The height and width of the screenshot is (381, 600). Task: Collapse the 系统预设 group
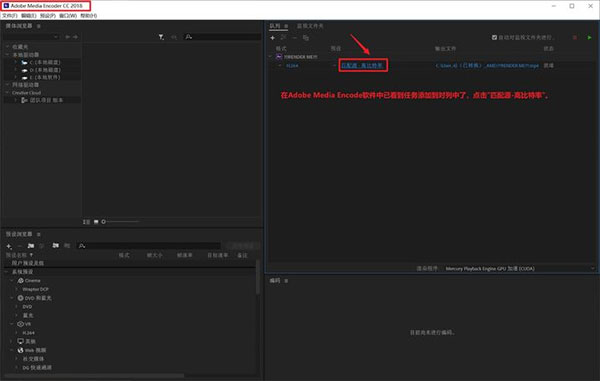click(x=7, y=272)
